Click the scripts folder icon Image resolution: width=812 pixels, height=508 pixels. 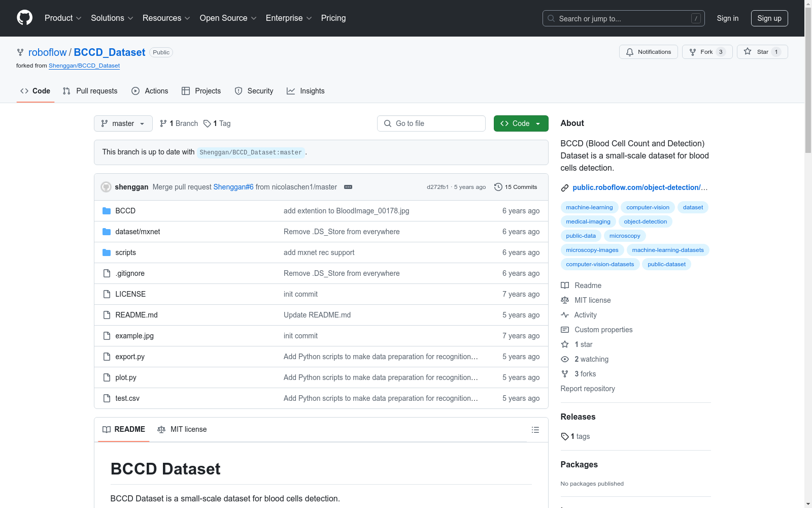[107, 252]
